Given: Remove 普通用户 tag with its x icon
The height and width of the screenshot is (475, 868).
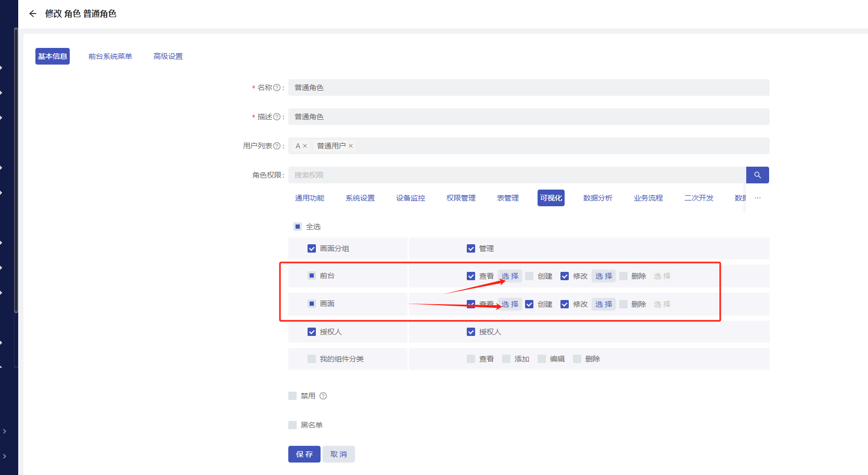Looking at the screenshot, I should [351, 146].
